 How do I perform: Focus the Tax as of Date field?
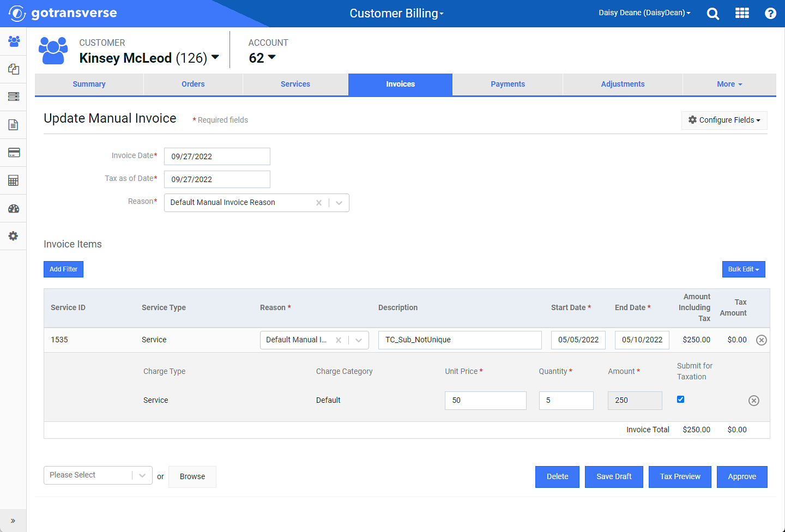[217, 179]
